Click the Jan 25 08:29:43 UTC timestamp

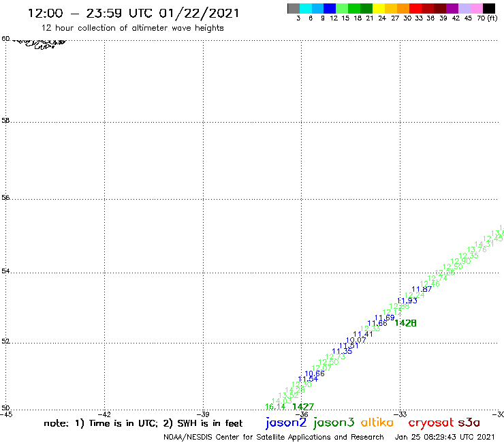tap(445, 437)
